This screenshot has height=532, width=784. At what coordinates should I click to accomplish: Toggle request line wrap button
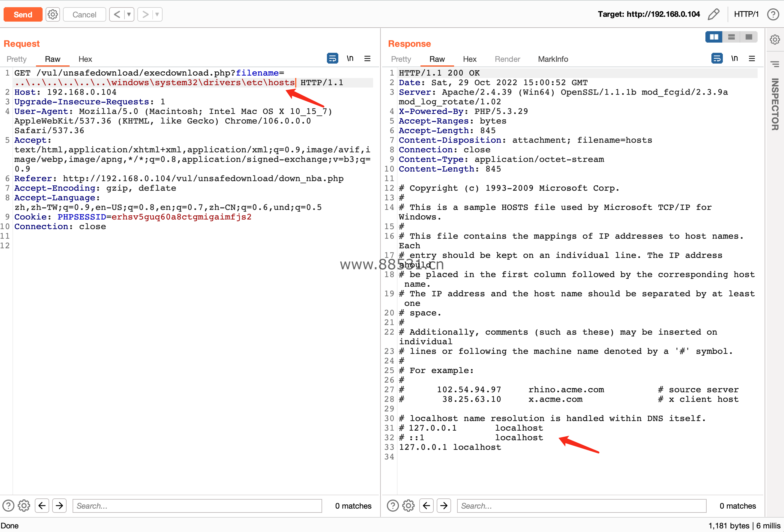tap(332, 59)
